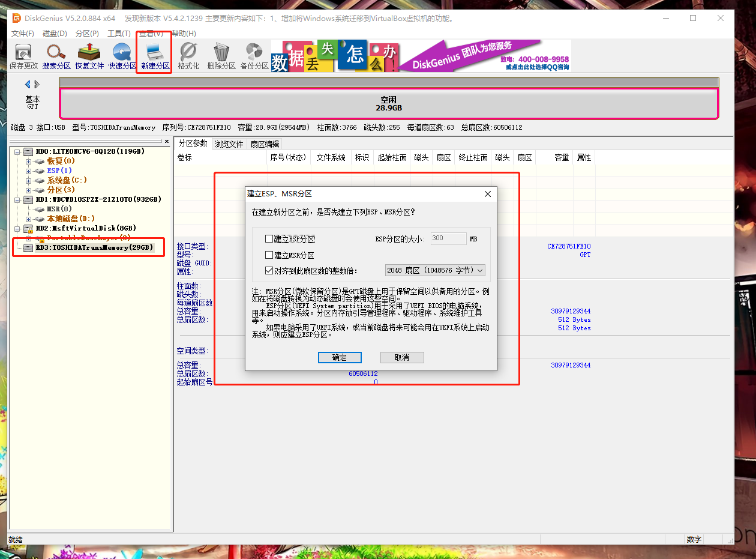Click the 序号(状态) column header
The width and height of the screenshot is (756, 559).
point(289,158)
